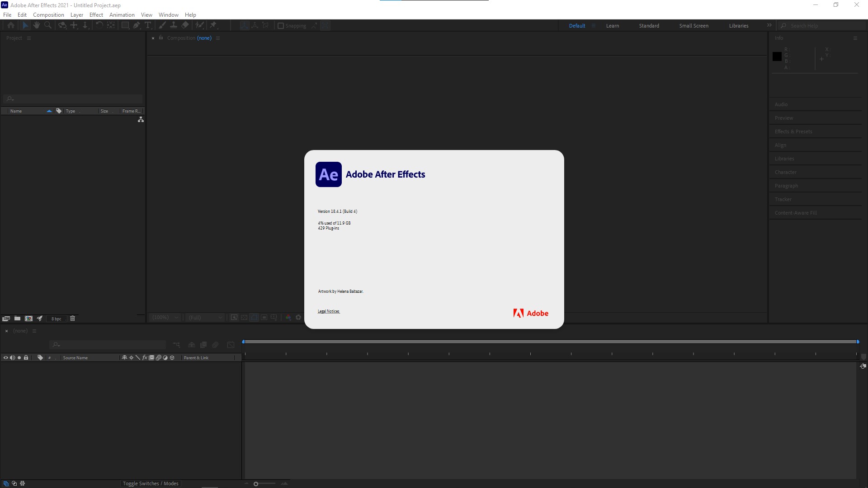Open the Composition menu
The height and width of the screenshot is (488, 868).
tap(48, 14)
